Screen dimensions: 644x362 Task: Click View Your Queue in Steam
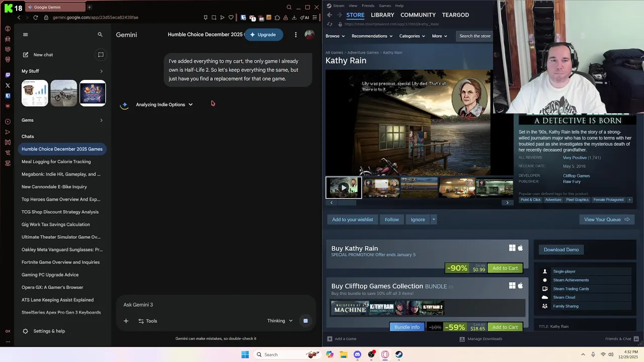click(x=606, y=220)
